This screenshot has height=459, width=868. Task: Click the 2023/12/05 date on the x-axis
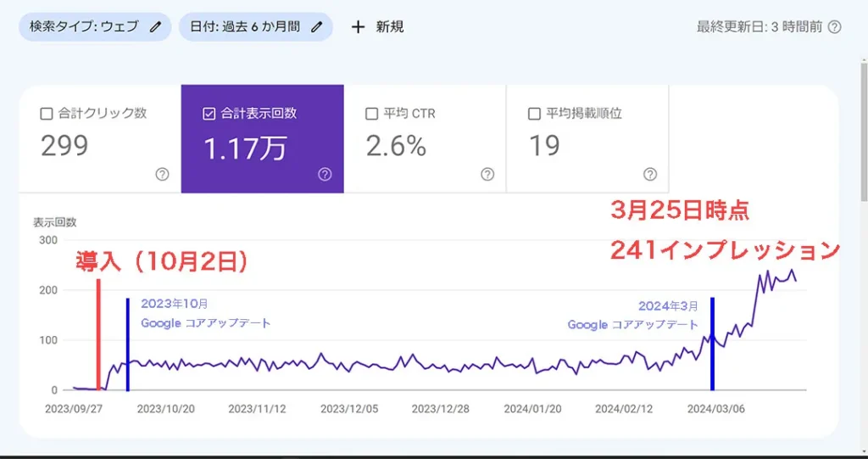[349, 409]
